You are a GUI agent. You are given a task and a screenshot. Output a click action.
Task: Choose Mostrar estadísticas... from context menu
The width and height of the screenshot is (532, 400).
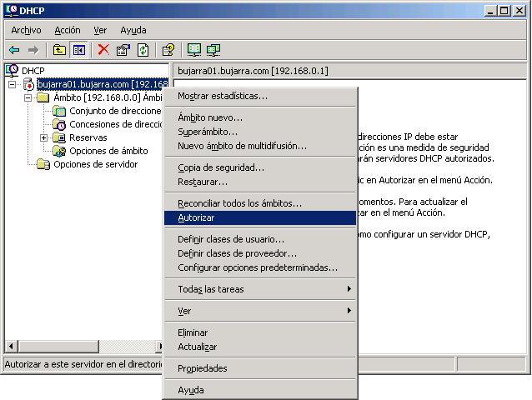(x=223, y=96)
